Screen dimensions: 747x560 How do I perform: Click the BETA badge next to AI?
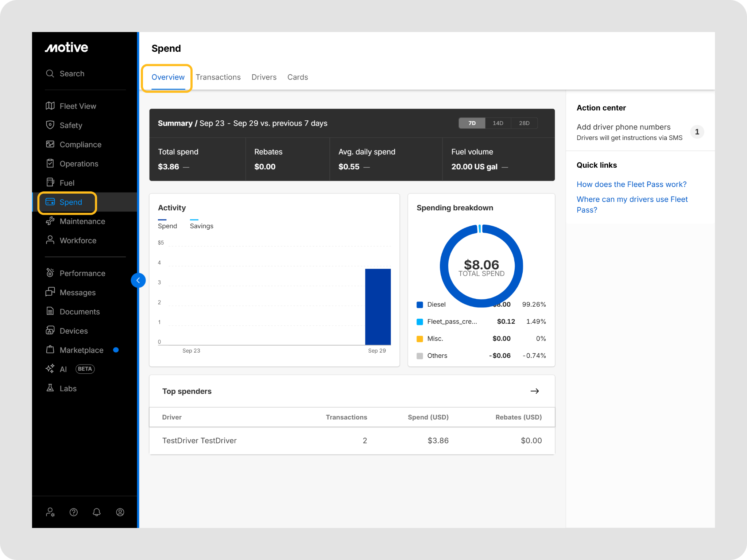[85, 369]
